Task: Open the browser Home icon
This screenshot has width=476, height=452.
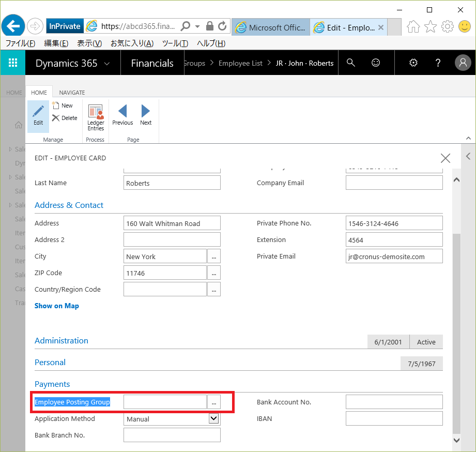Action: click(x=413, y=26)
